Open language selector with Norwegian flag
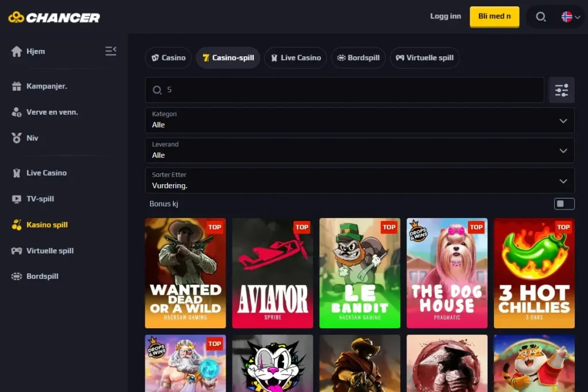The width and height of the screenshot is (588, 392). (x=571, y=17)
